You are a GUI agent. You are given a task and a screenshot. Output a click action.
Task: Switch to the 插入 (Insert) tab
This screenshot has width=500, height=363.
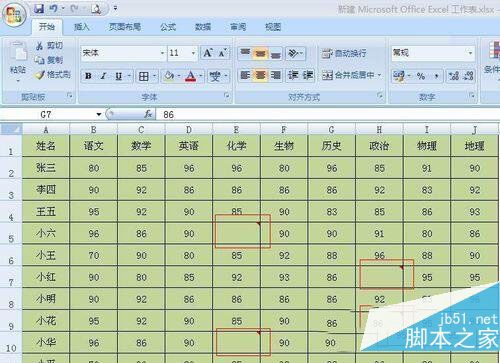pyautogui.click(x=82, y=27)
